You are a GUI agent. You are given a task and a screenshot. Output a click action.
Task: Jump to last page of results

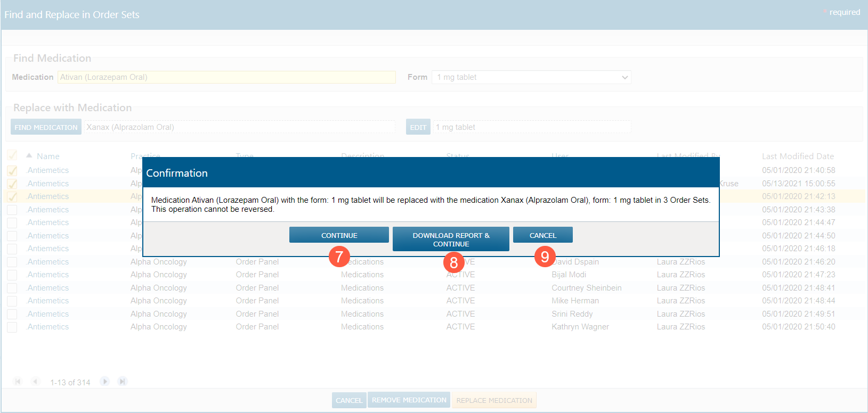[x=123, y=382]
